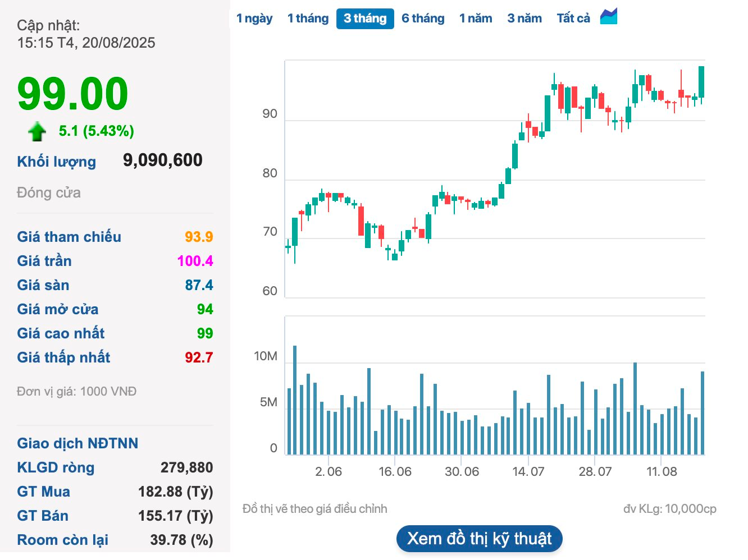Screen dimensions: 748x560
Task: Click the tallest volume bar near chart start
Action: coord(295,400)
